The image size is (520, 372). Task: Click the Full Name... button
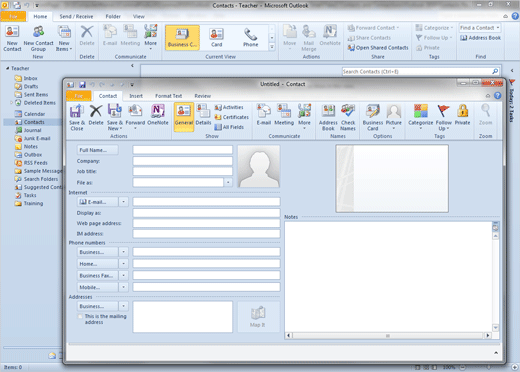pyautogui.click(x=98, y=150)
